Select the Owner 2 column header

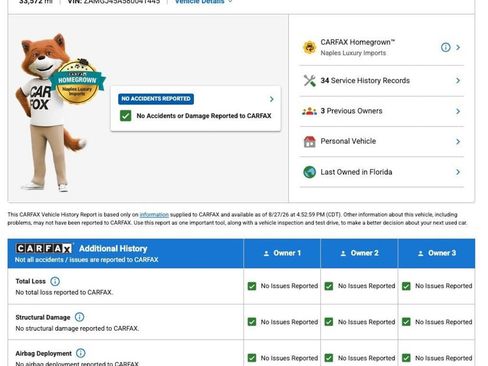tap(359, 253)
